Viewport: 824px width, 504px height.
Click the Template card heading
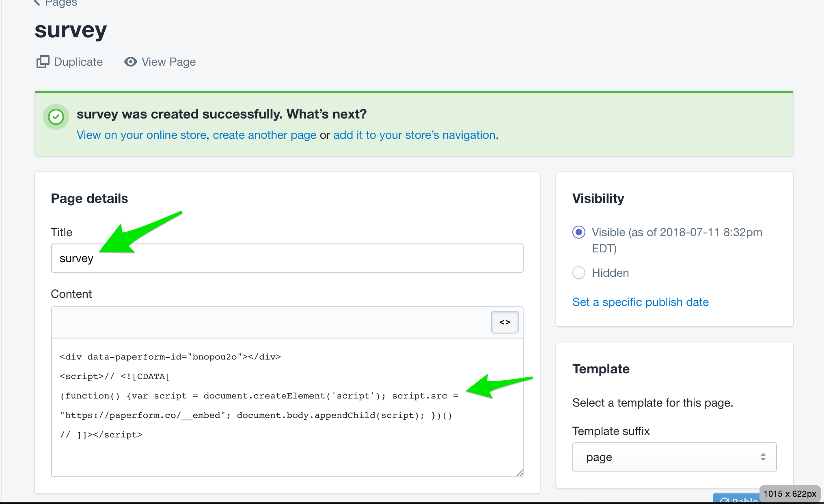(601, 369)
